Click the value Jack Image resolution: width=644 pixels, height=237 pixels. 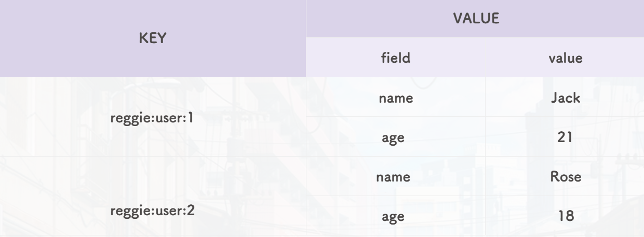[565, 100]
